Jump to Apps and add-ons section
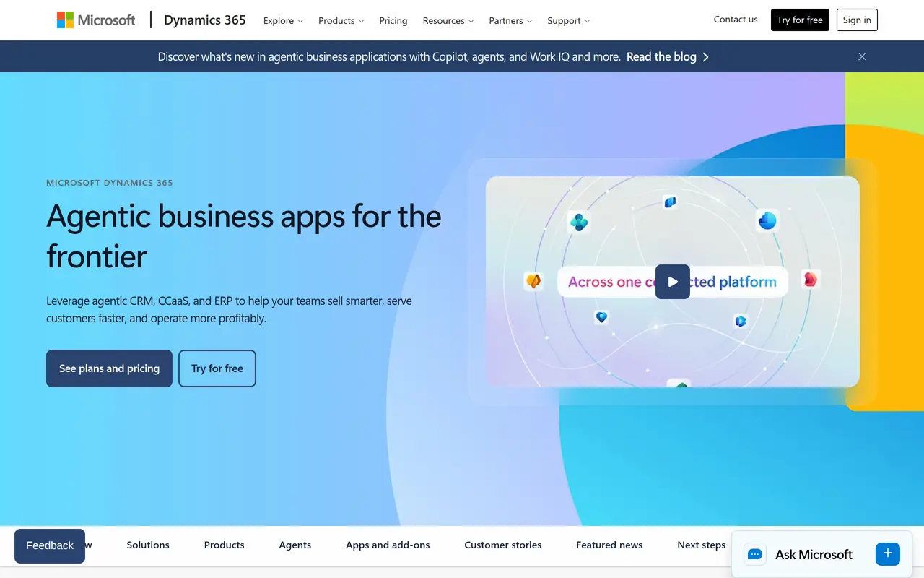924x578 pixels. click(388, 545)
